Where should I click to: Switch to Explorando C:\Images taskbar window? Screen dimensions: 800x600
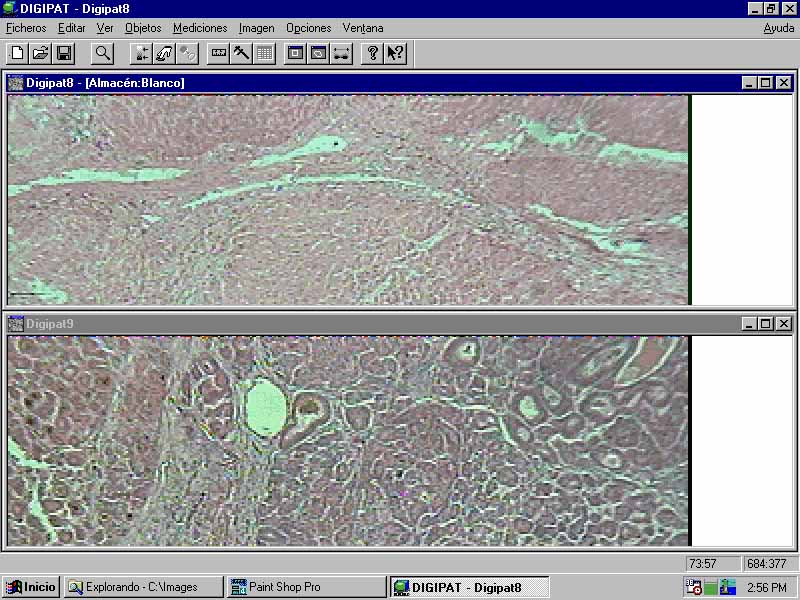[x=144, y=587]
